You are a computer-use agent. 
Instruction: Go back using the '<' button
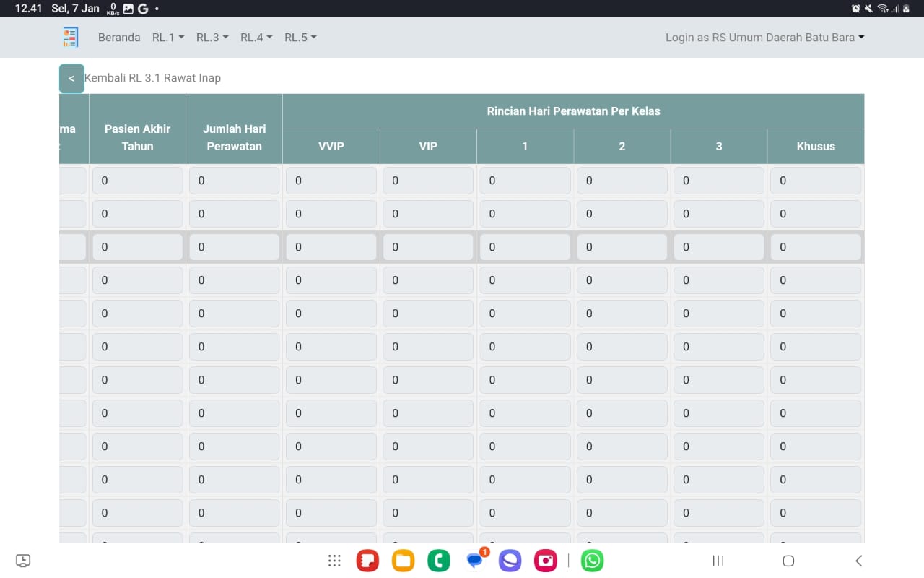[71, 79]
